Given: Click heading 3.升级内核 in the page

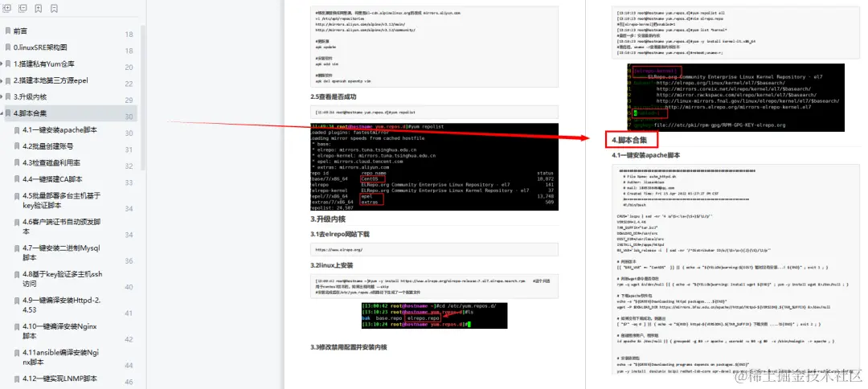Looking at the screenshot, I should click(328, 219).
